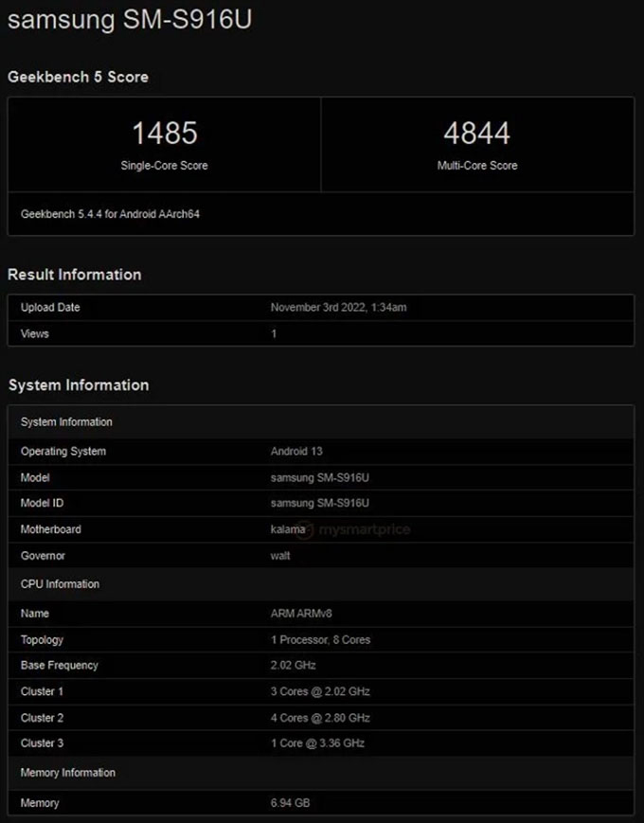Click the Views row label
Screen dimensions: 644x823
point(35,333)
